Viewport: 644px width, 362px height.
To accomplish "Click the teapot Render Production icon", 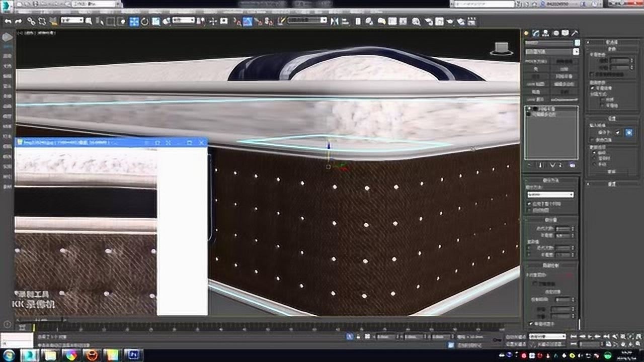I will point(450,21).
